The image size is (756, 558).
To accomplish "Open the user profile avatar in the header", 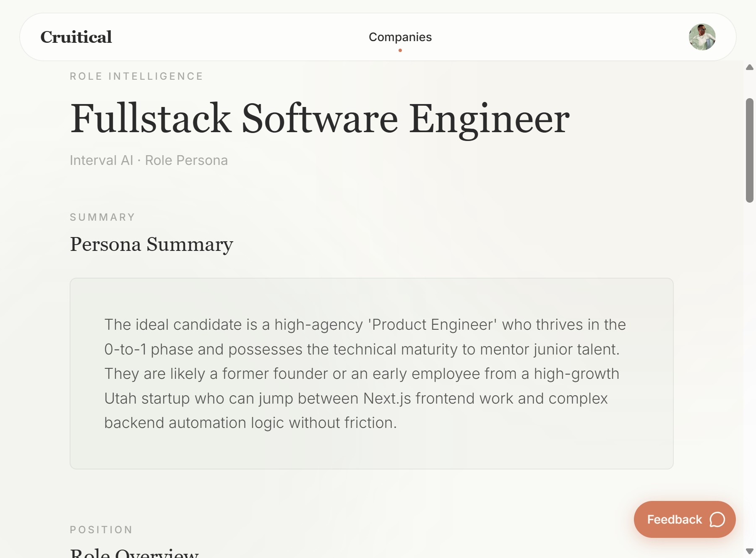I will click(703, 37).
